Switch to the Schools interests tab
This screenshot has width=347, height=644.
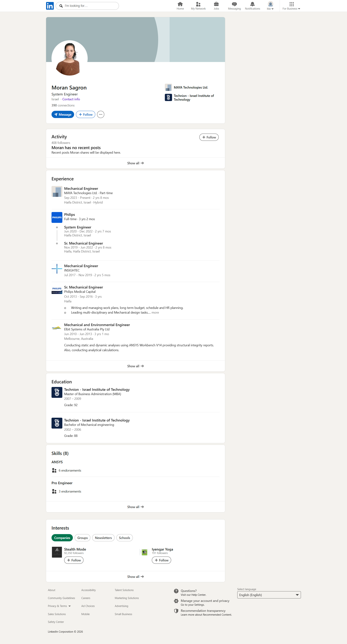point(124,538)
